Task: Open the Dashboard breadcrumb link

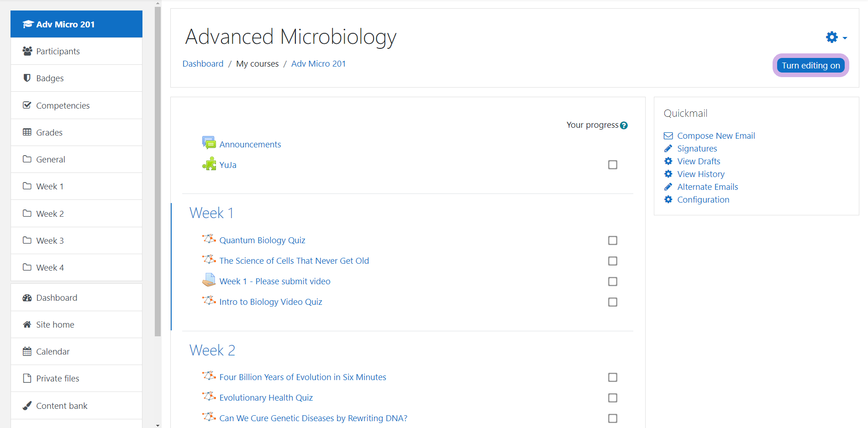Action: (203, 64)
